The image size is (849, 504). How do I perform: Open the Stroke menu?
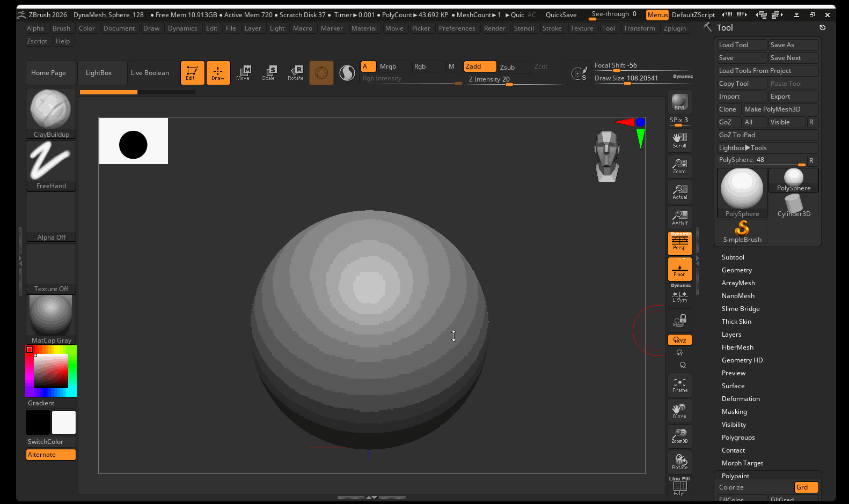(x=552, y=28)
